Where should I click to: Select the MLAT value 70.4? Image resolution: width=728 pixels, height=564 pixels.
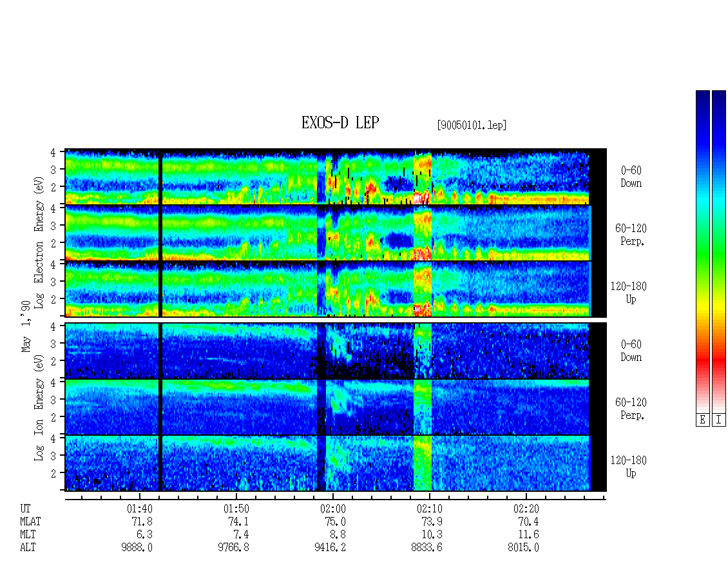(x=528, y=521)
